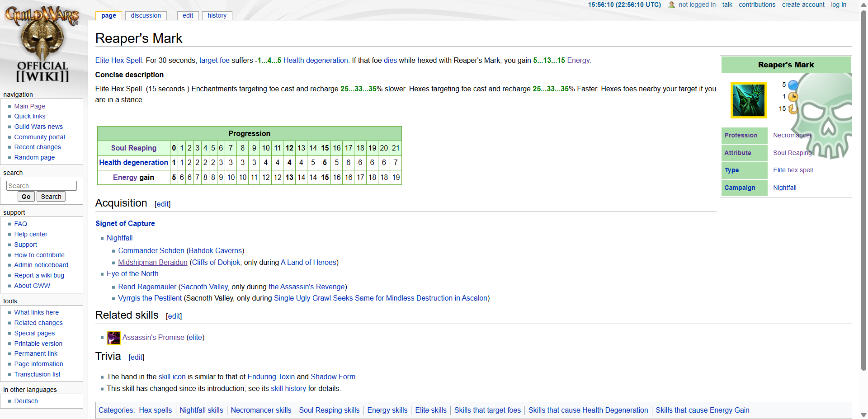
Task: Open Vyrrgis the Pestilent link
Action: click(x=150, y=298)
